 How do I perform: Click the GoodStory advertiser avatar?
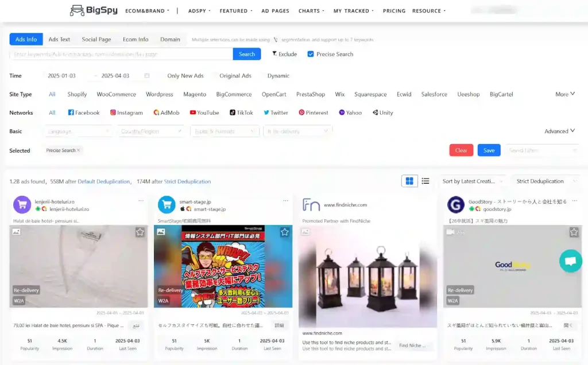coord(455,205)
